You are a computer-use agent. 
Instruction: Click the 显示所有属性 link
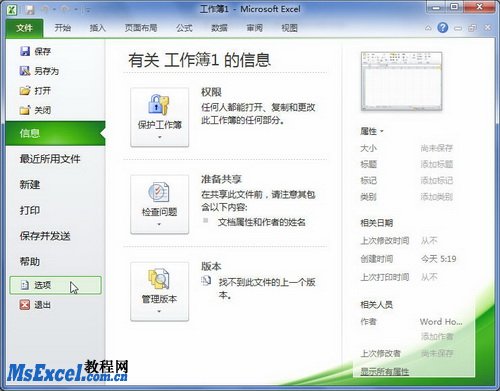point(385,372)
